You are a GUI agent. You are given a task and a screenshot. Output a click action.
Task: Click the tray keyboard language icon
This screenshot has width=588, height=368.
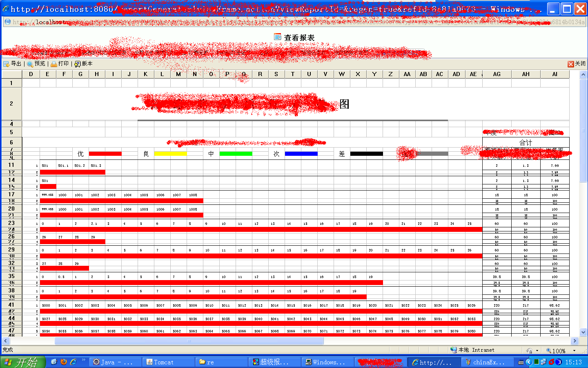[x=521, y=362]
